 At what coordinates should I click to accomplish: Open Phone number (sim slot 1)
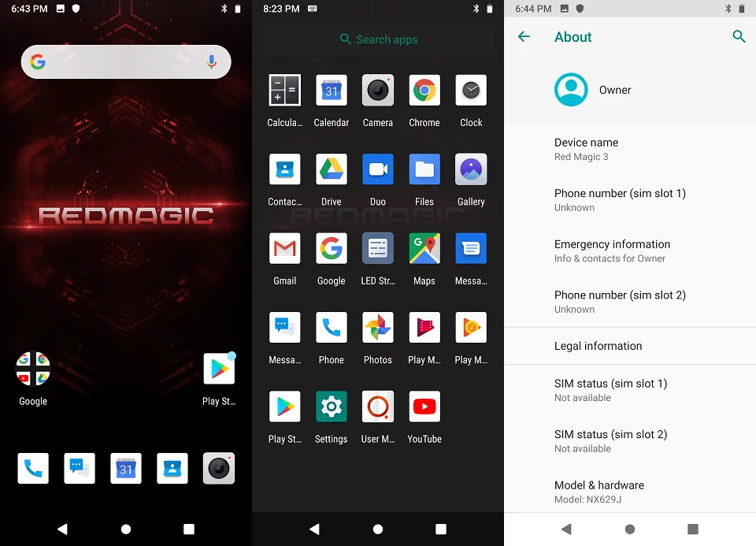(x=630, y=200)
